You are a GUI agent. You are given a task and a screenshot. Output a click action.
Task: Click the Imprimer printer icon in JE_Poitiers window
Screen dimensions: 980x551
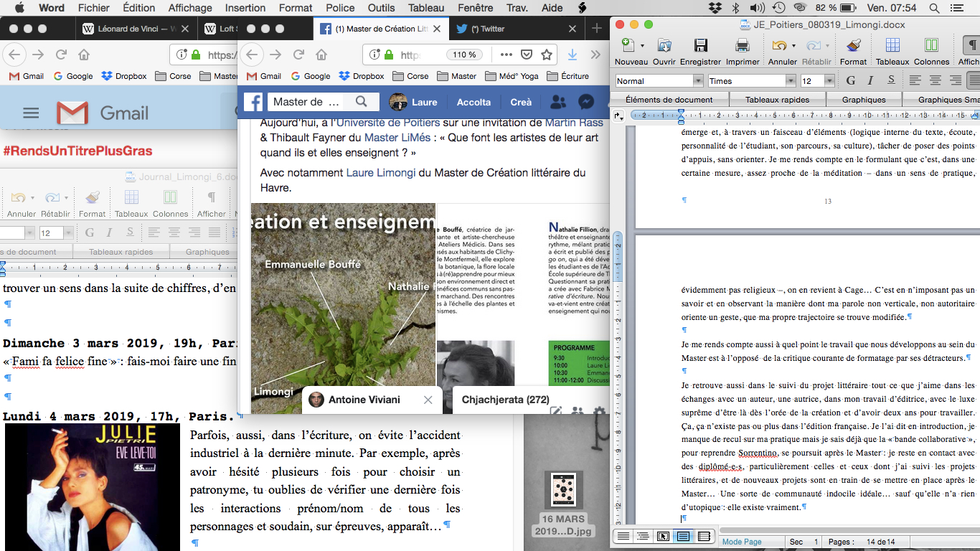[743, 46]
